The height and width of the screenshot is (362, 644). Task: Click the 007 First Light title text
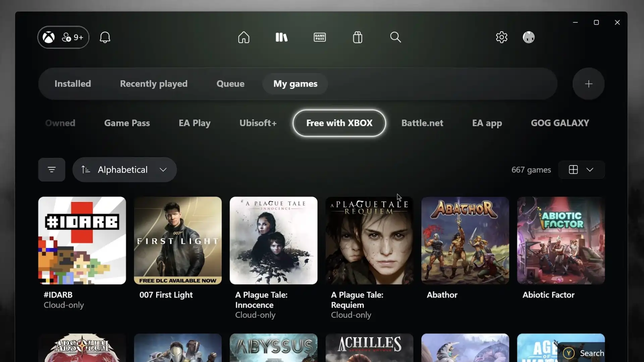click(166, 295)
